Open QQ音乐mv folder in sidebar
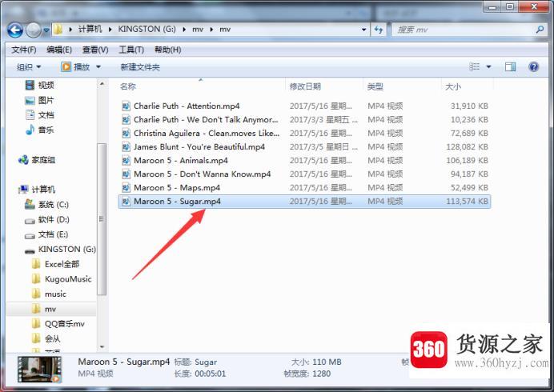The width and height of the screenshot is (554, 392). click(x=58, y=324)
